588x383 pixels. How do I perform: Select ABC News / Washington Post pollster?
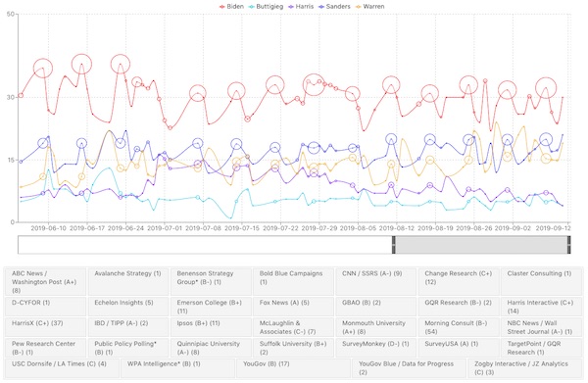click(46, 282)
